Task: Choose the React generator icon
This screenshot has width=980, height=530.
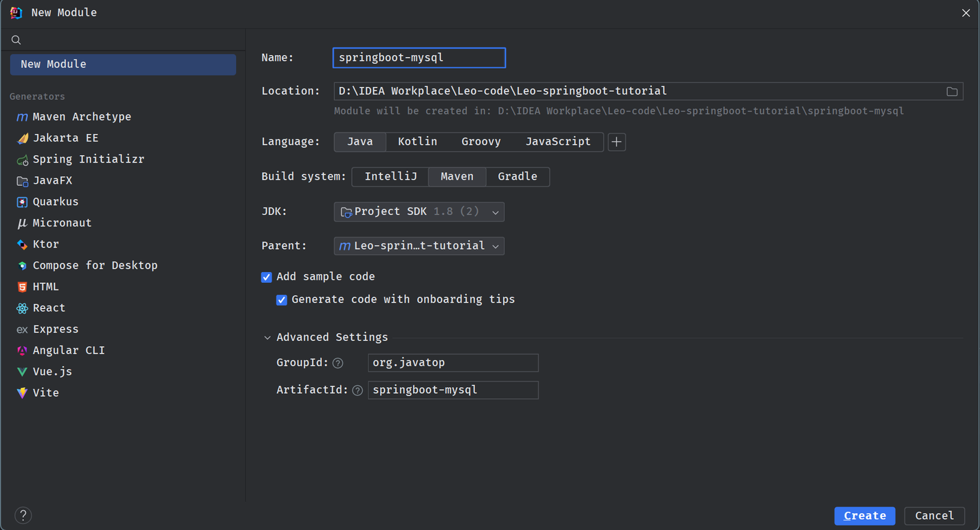Action: point(22,308)
